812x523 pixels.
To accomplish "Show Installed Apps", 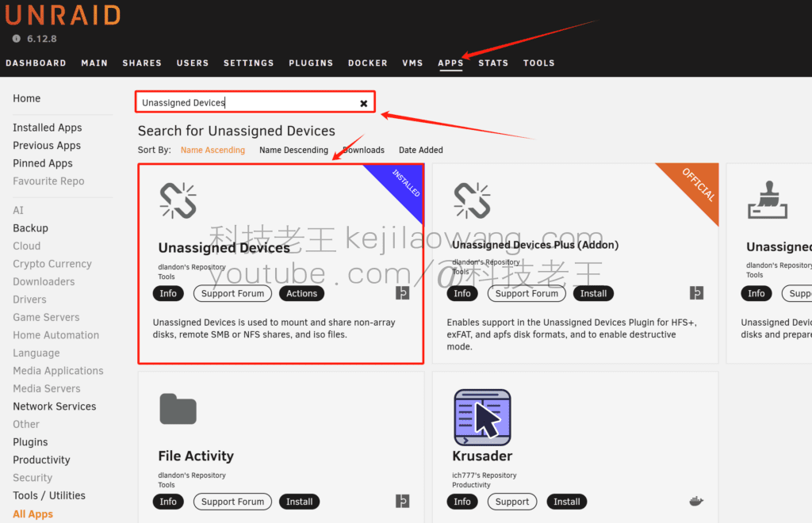I will coord(47,128).
